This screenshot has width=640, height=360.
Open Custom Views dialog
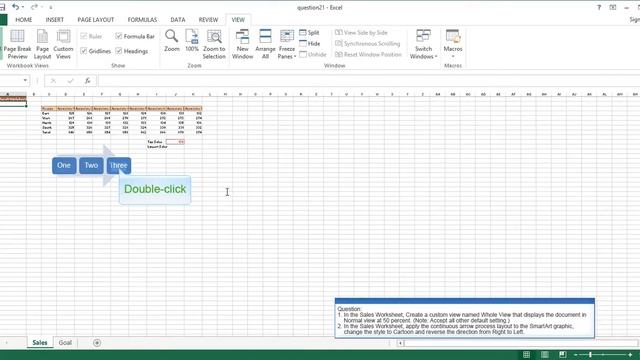[63, 44]
